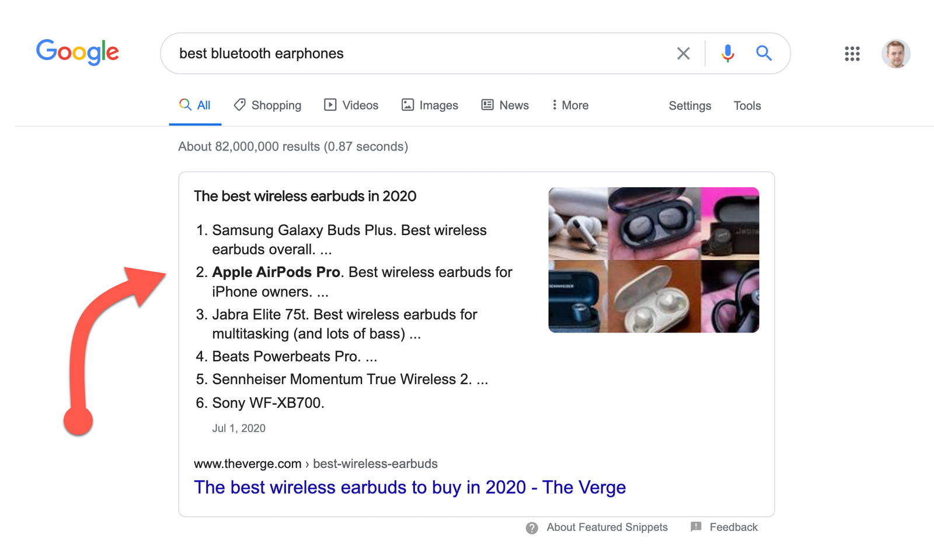Switch to the Videos tab
The height and width of the screenshot is (560, 934).
coord(351,105)
